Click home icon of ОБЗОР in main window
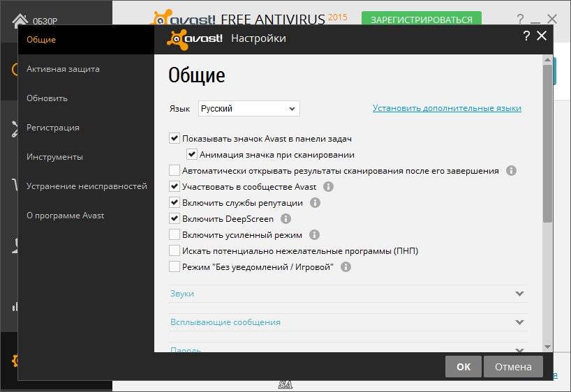The width and height of the screenshot is (571, 392). (20, 20)
